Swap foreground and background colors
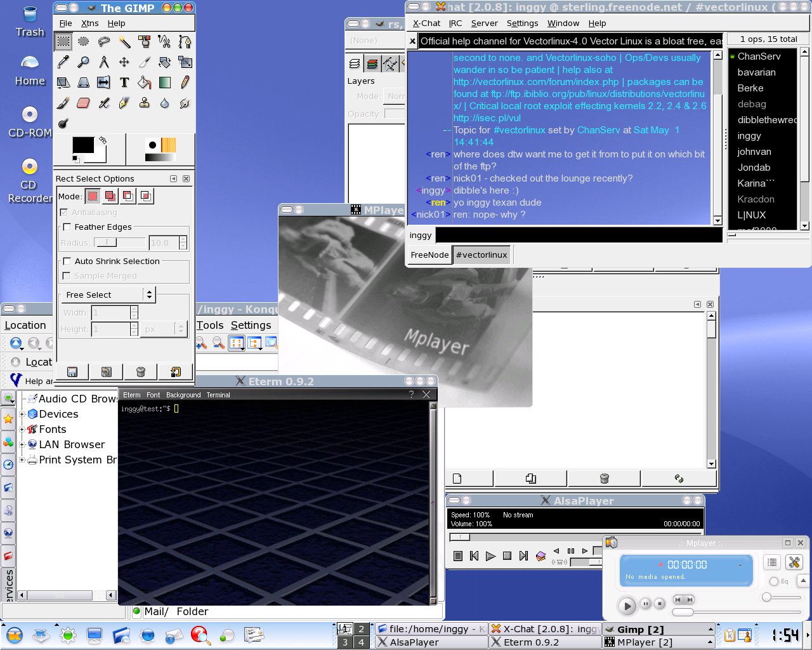The height and width of the screenshot is (650, 812). [103, 140]
